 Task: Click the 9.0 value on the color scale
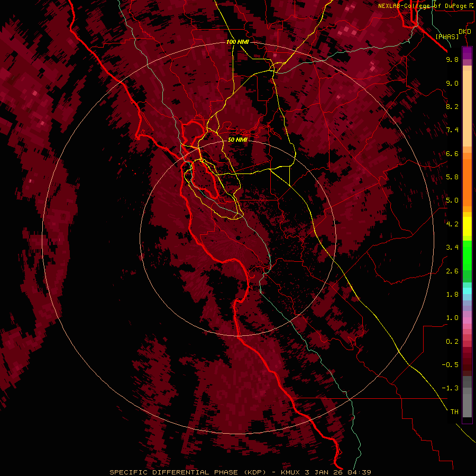tap(452, 83)
